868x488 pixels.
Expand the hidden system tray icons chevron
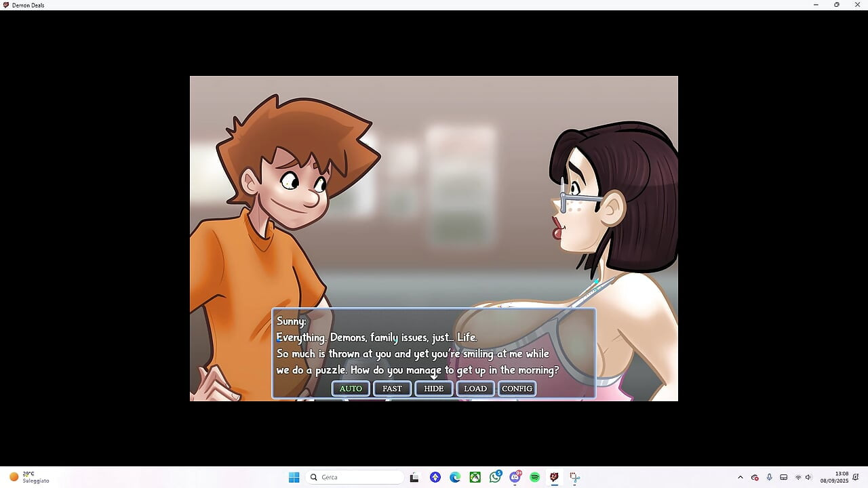coord(740,477)
